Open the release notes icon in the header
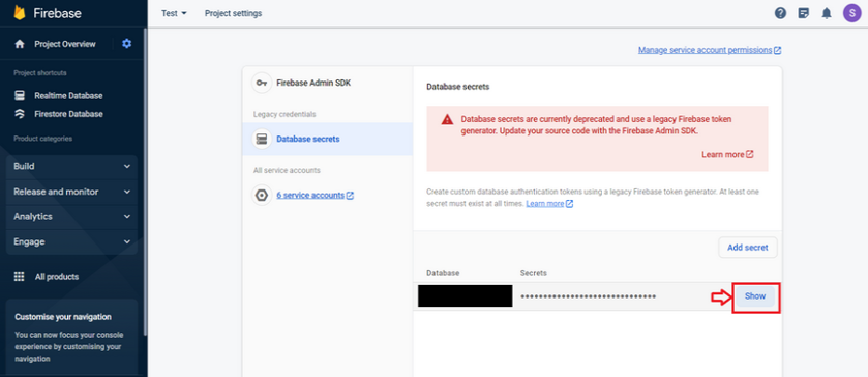The width and height of the screenshot is (868, 377). tap(804, 13)
